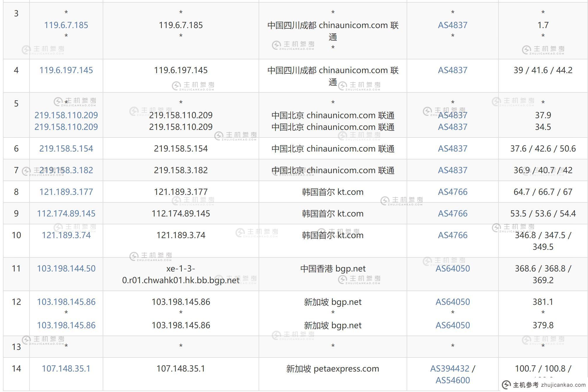Open AS4837 link in hop 4 row
This screenshot has height=392, width=588.
click(453, 70)
